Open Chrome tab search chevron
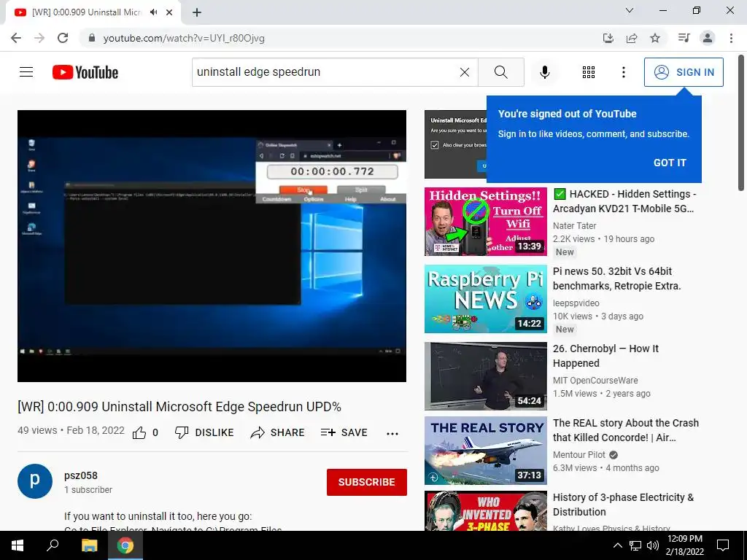Screen dimensions: 747x560 pyautogui.click(x=630, y=10)
